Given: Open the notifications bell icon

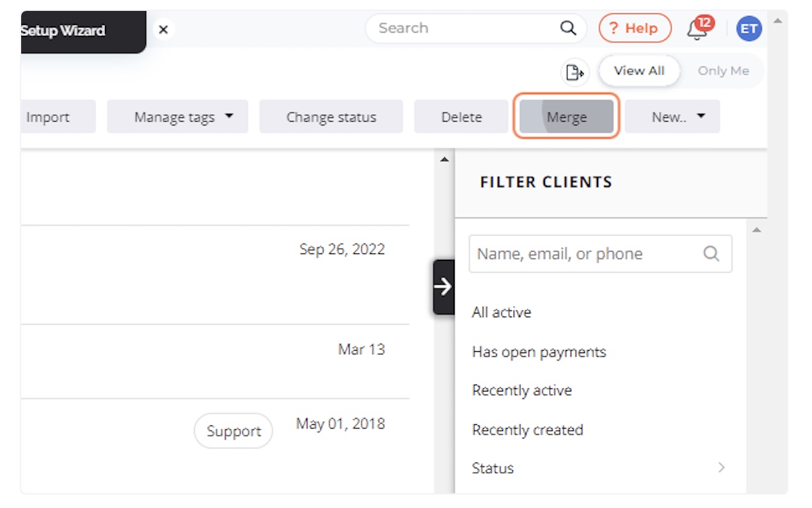Looking at the screenshot, I should 697,30.
